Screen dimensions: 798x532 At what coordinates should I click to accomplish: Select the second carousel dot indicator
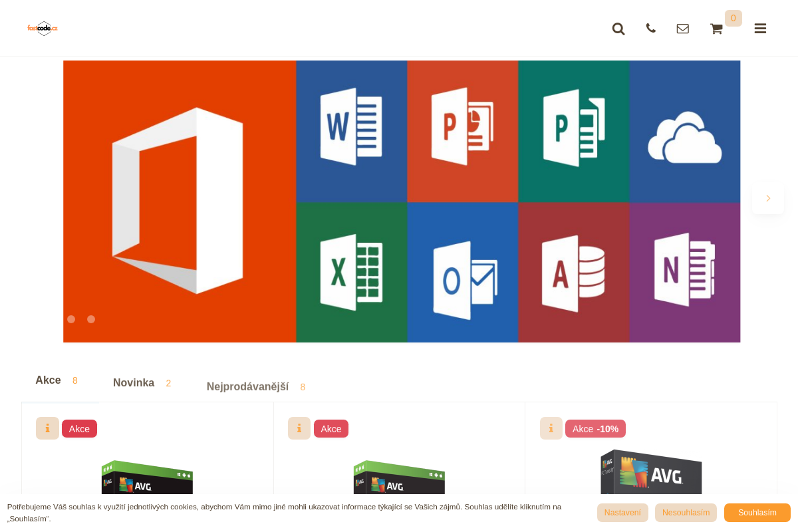(91, 319)
